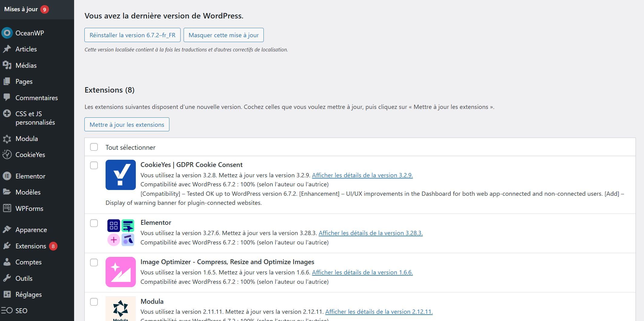This screenshot has height=321, width=644.
Task: Click the CSS et JS plus icon
Action: coord(7,114)
